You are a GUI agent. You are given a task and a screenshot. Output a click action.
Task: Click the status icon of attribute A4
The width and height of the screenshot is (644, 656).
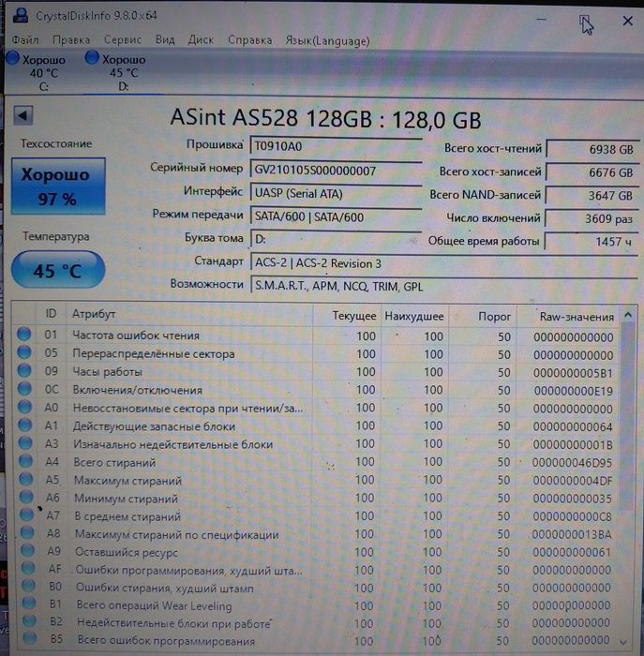click(x=26, y=461)
